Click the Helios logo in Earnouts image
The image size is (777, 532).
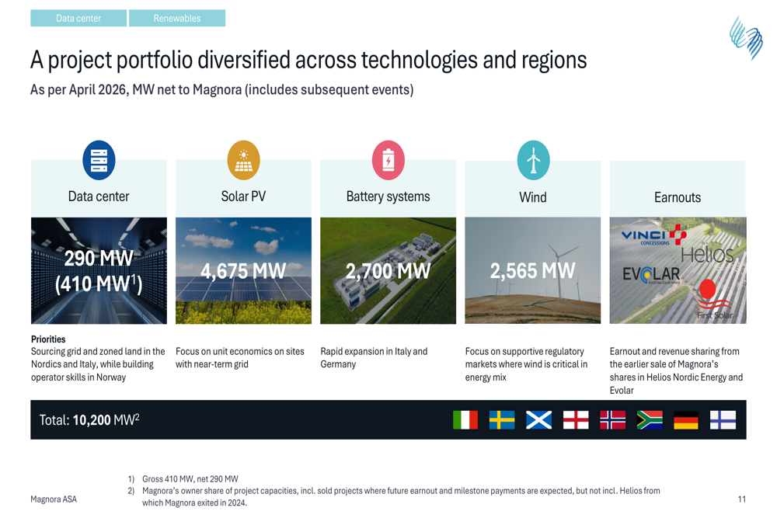[x=707, y=255]
